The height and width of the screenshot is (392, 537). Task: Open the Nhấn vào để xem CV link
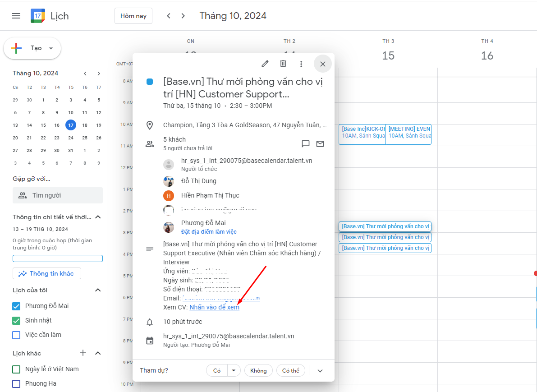tap(214, 307)
